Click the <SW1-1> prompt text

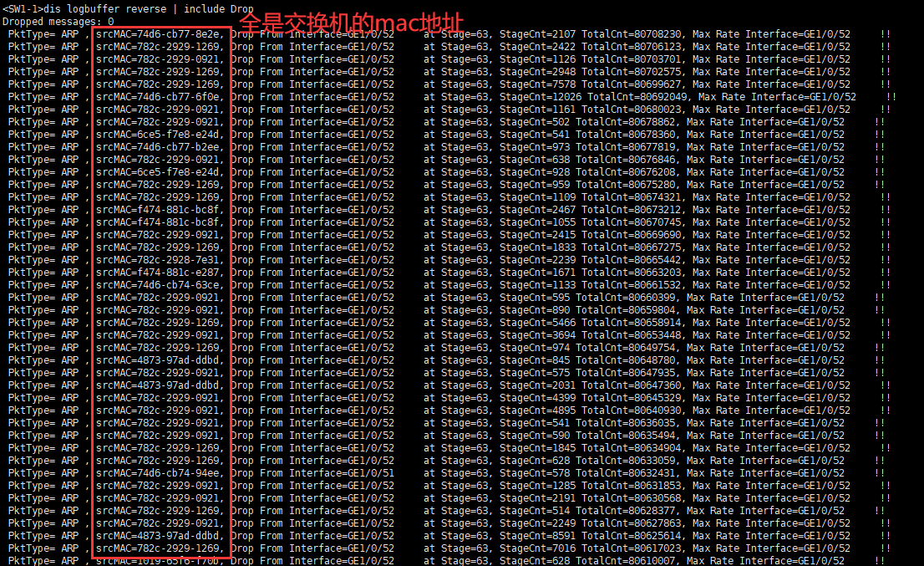click(x=23, y=9)
